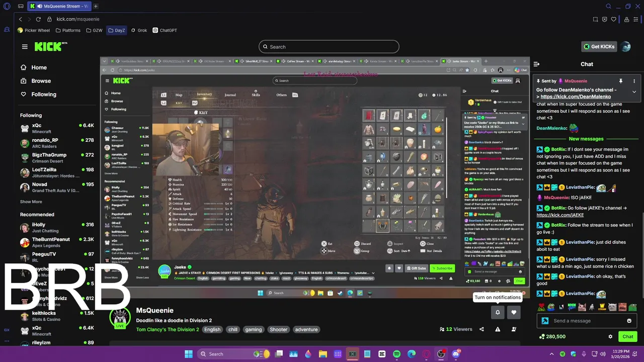The image size is (644, 362).
Task: Select the Shooter tag
Action: pos(278,330)
